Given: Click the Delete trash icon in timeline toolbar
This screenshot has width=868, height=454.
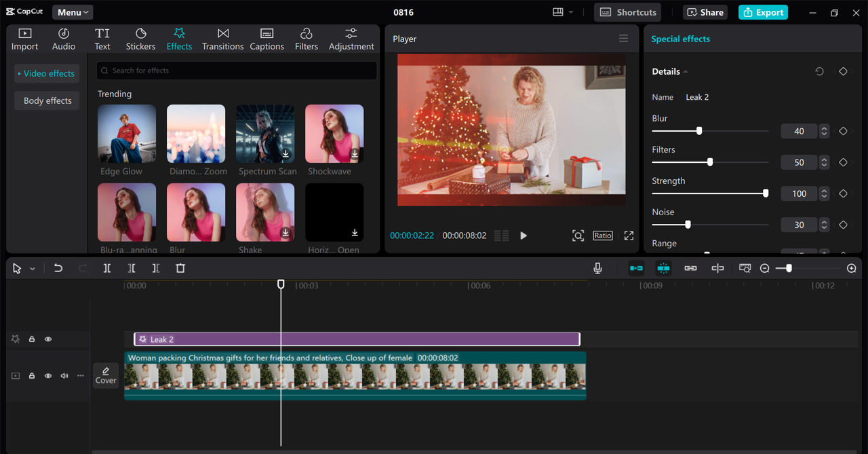Looking at the screenshot, I should tap(180, 268).
